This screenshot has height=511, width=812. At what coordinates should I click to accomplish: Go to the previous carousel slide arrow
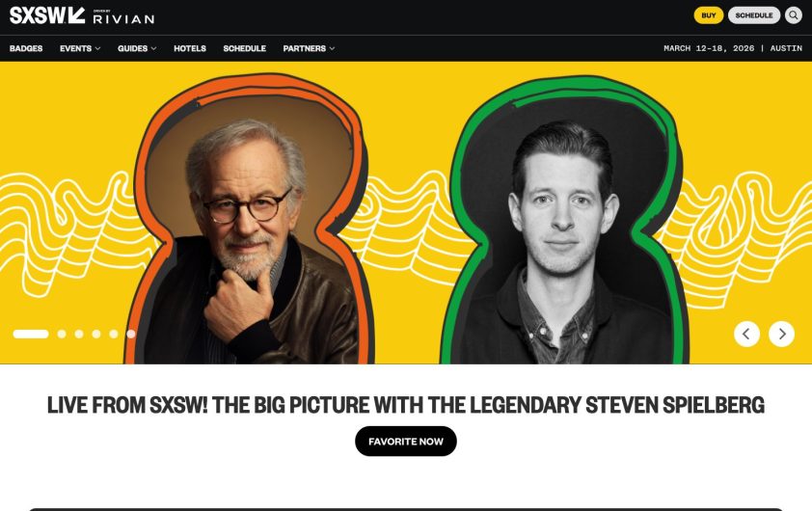tap(746, 334)
